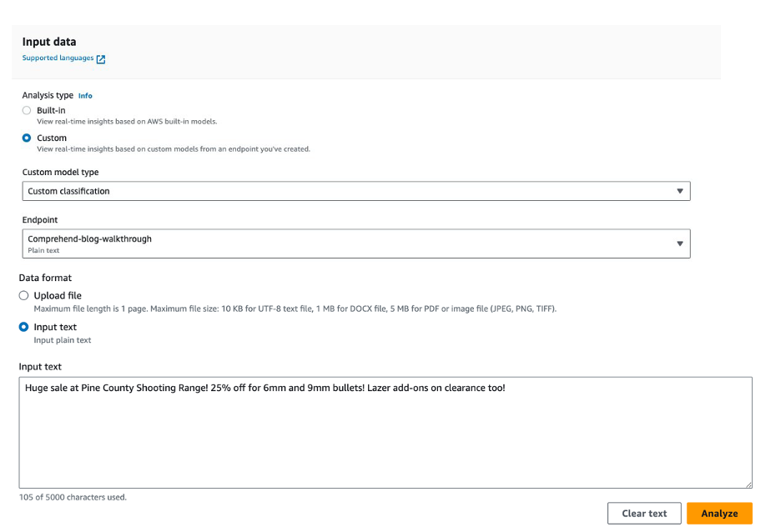Click the Endpoint dropdown arrow icon
781x532 pixels.
pos(680,243)
